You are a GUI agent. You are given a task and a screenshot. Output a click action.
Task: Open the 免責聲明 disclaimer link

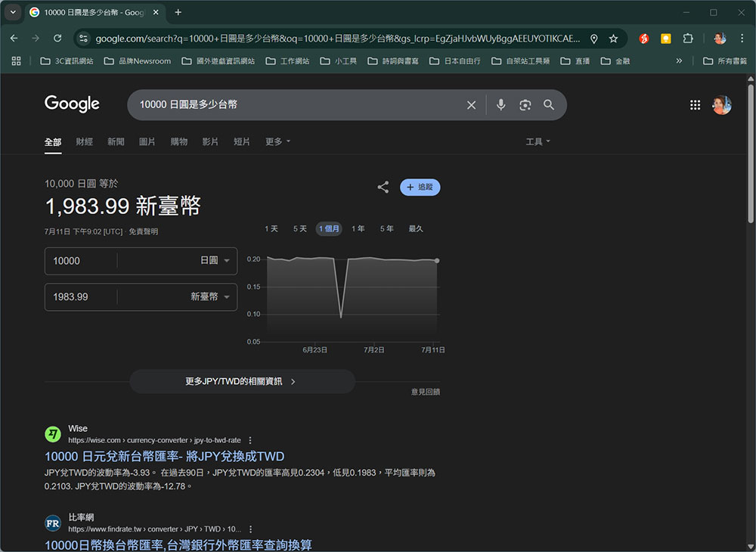coord(143,231)
